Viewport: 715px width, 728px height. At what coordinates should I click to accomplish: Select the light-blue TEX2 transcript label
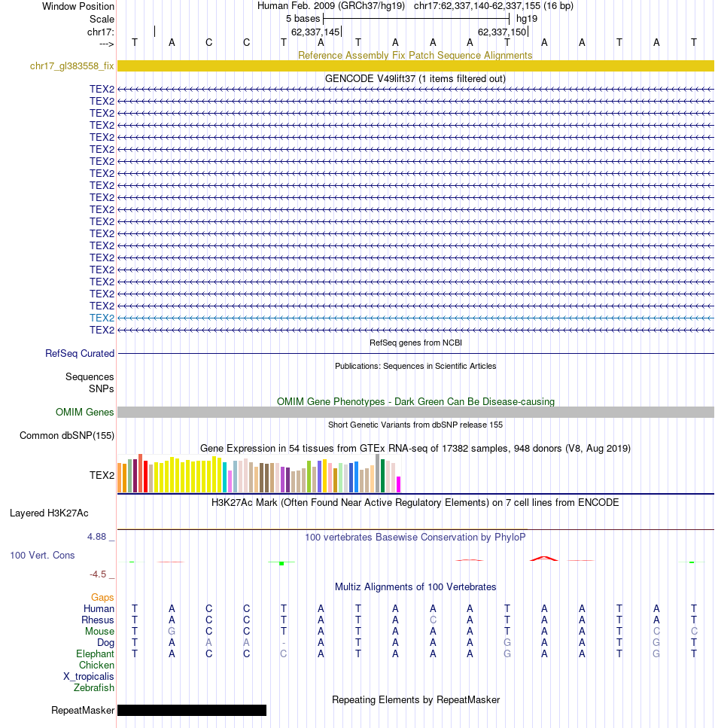tap(102, 318)
